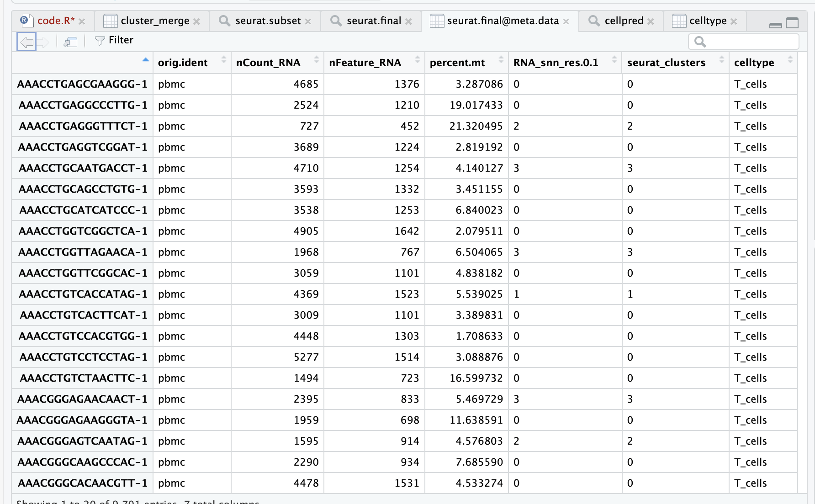815x504 pixels.
Task: Close the seurat.final@meta.data tab
Action: point(566,21)
